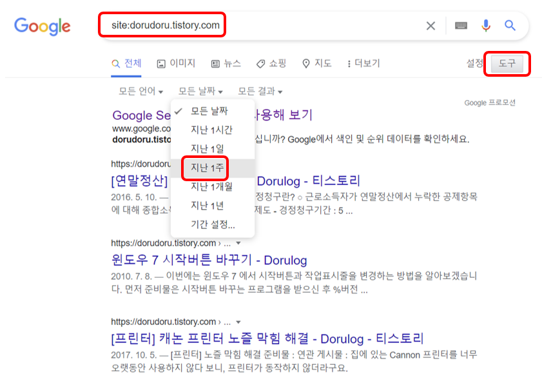Expand the 모든 결과 filter dropdown
The width and height of the screenshot is (542, 392).
(260, 92)
